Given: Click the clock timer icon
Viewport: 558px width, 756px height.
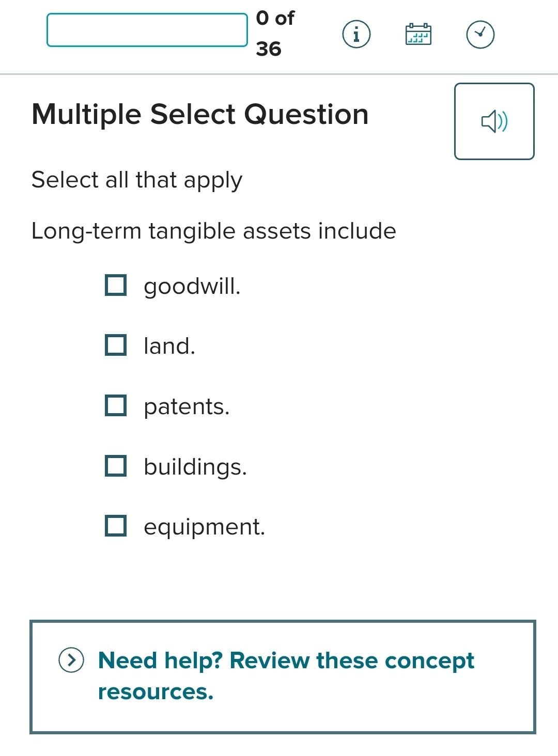Looking at the screenshot, I should click(x=480, y=34).
